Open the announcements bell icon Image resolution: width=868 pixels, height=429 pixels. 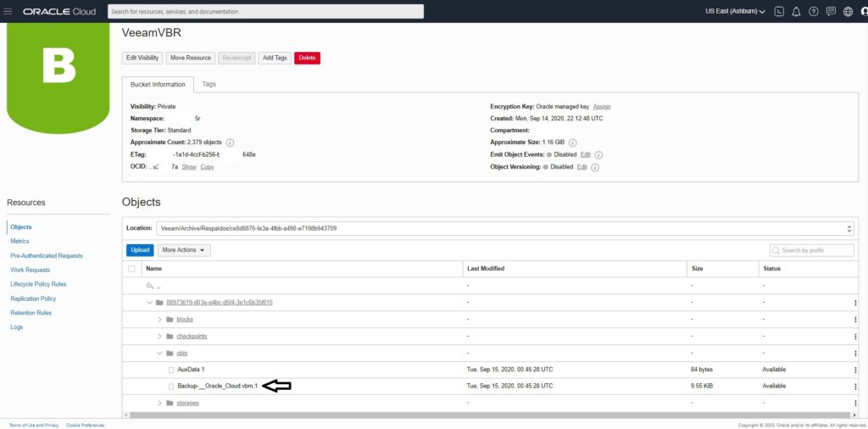point(796,12)
